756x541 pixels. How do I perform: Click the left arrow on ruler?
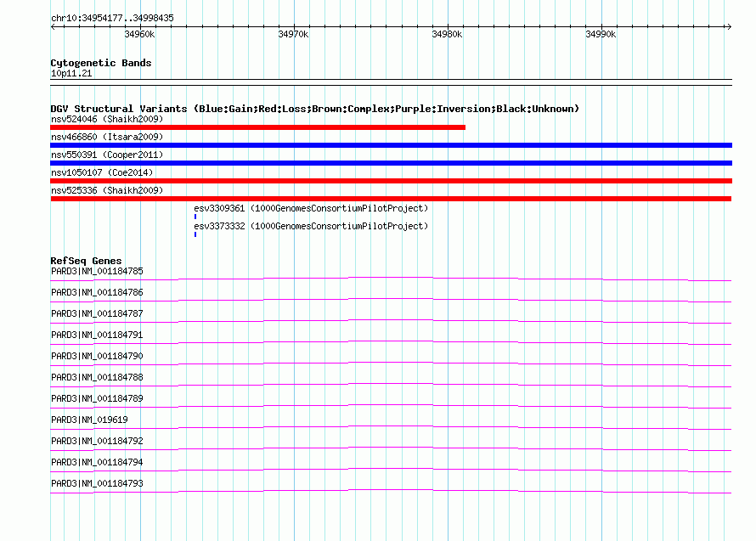[x=54, y=27]
